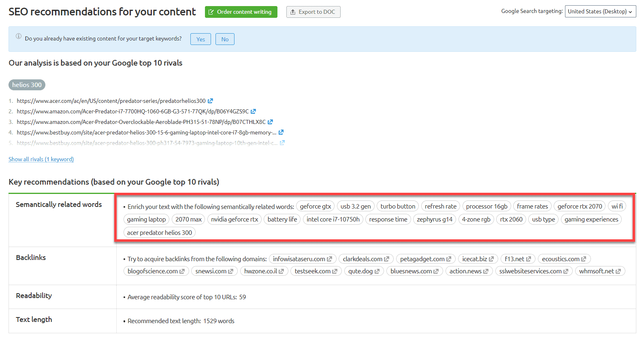
Task: Open external icon next to whmsoft.net
Action: pos(618,271)
